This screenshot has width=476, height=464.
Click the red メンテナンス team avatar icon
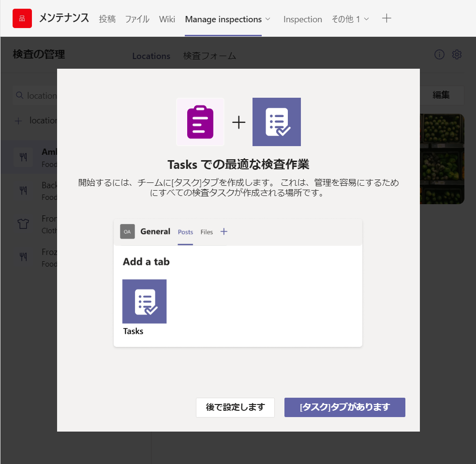(22, 18)
